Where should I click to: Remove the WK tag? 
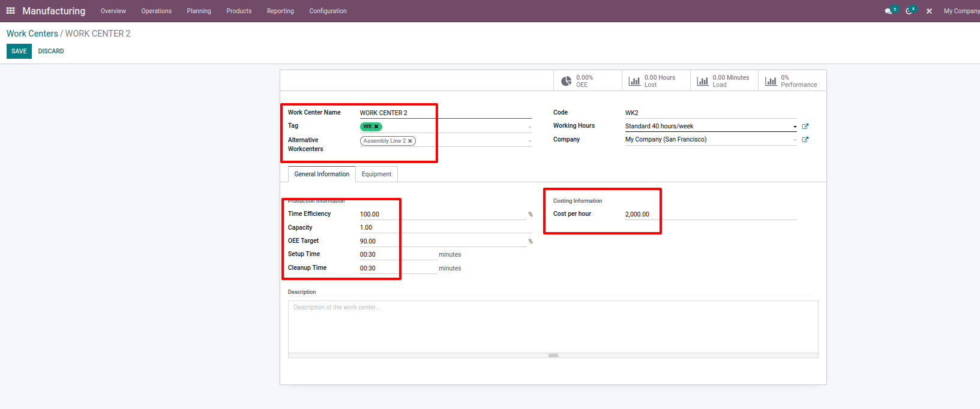376,127
